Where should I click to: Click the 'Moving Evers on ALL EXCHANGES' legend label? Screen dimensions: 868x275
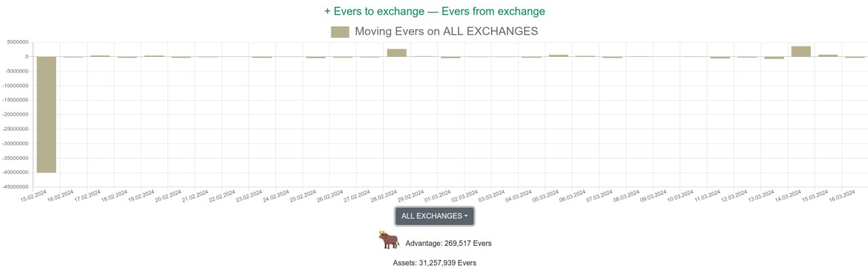[446, 32]
